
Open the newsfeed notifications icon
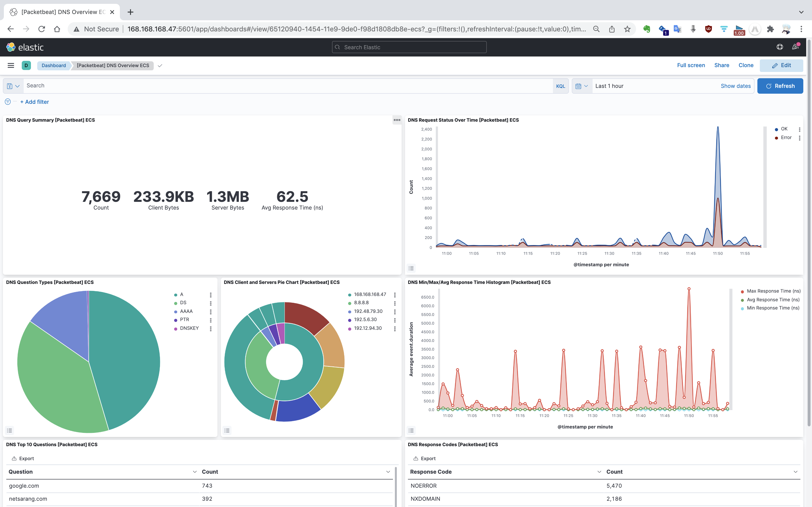point(795,47)
